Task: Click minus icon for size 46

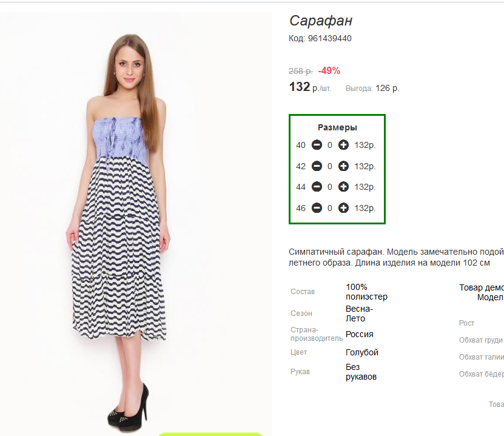Action: click(317, 208)
